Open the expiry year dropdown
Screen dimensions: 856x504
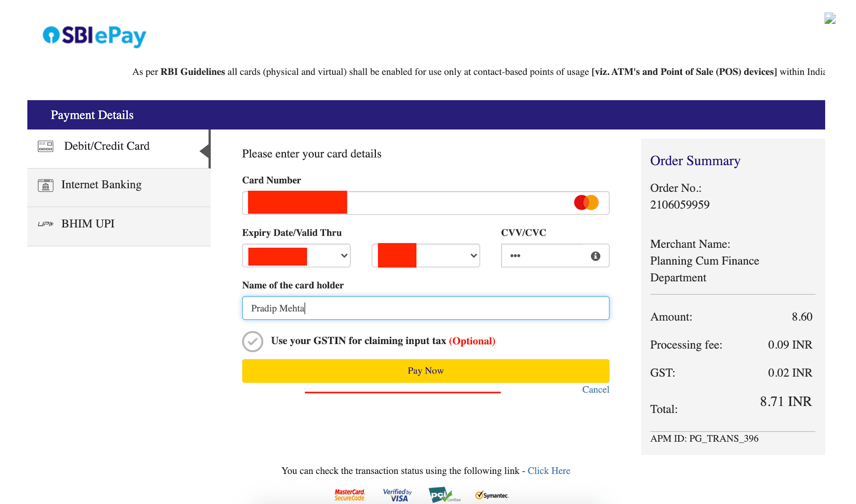(x=426, y=256)
